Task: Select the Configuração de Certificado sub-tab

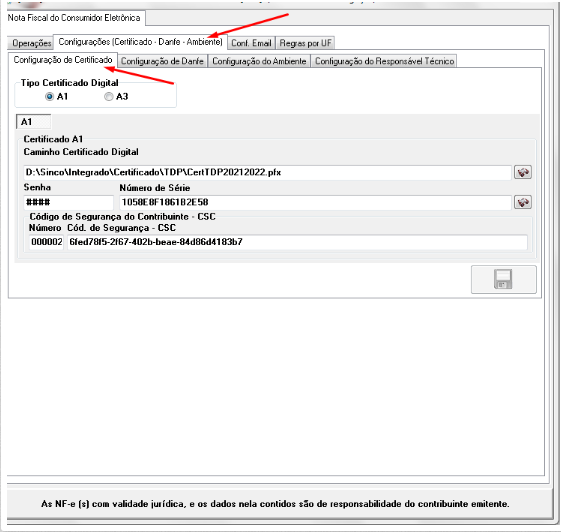Action: 63,60
